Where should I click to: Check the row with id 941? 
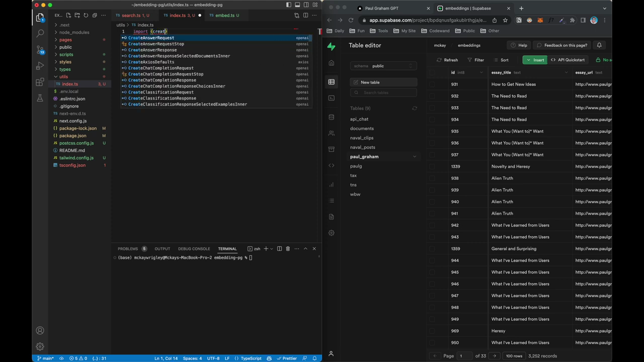(432, 214)
